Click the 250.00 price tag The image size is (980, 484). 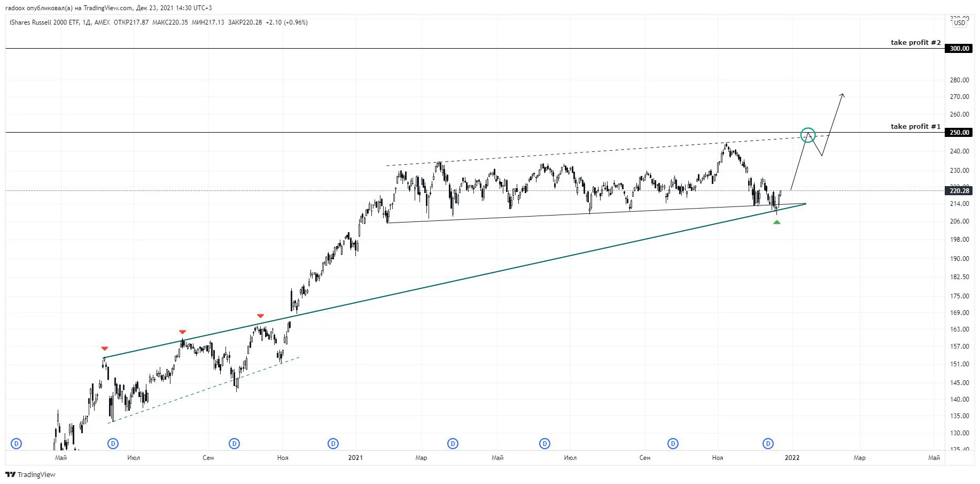coord(959,133)
